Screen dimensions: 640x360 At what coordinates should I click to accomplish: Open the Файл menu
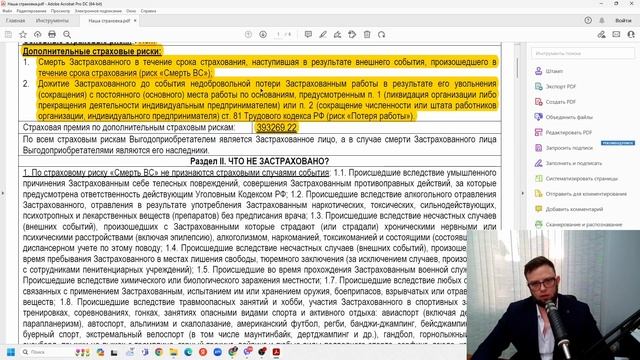pos(7,11)
